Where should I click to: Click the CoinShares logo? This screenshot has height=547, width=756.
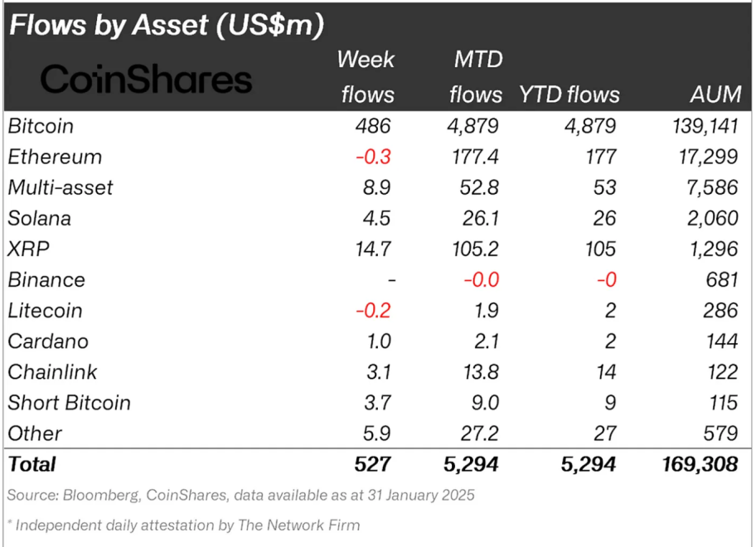146,80
